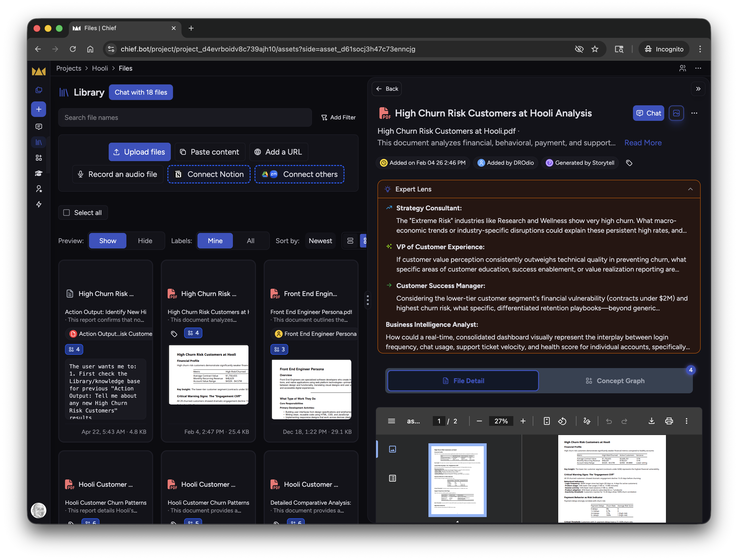Click the Paste content button

click(x=210, y=152)
